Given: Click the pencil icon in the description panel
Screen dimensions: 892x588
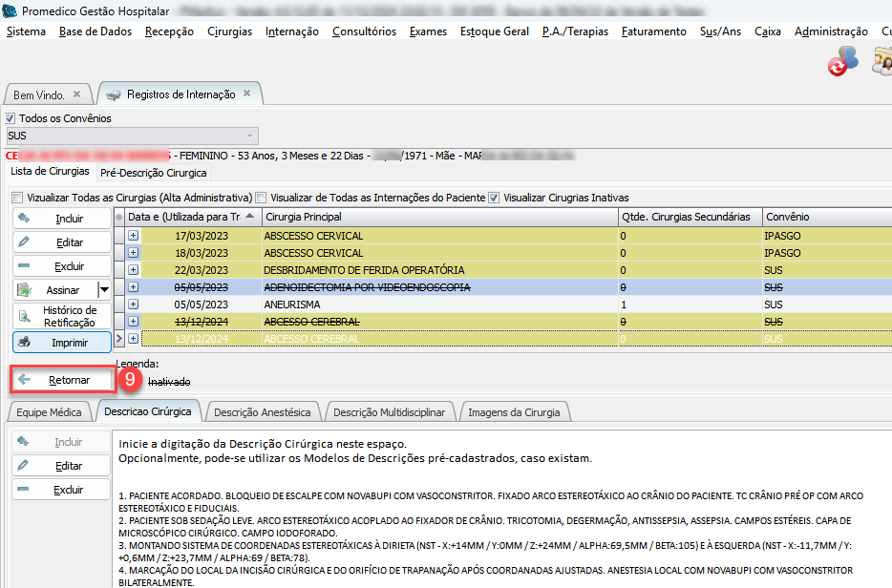Looking at the screenshot, I should point(23,465).
